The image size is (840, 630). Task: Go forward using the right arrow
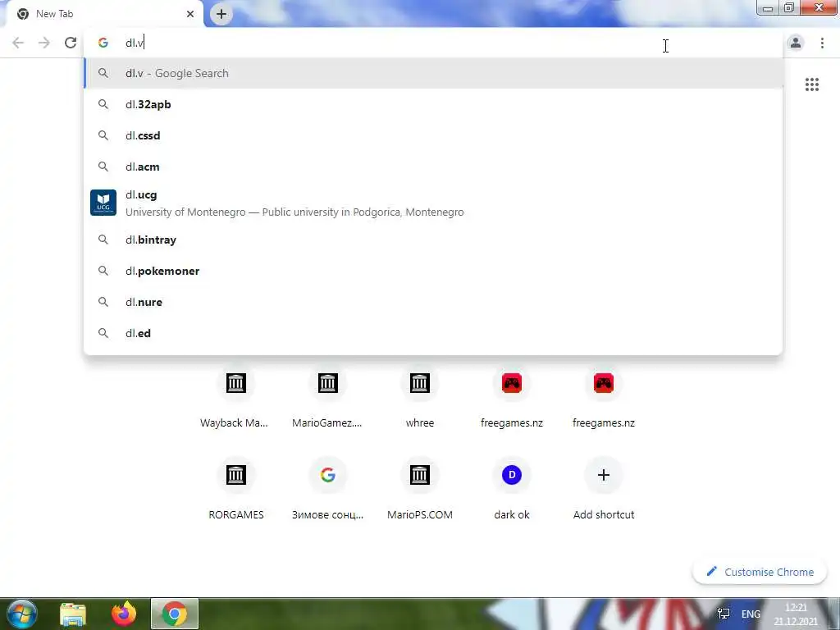click(44, 43)
